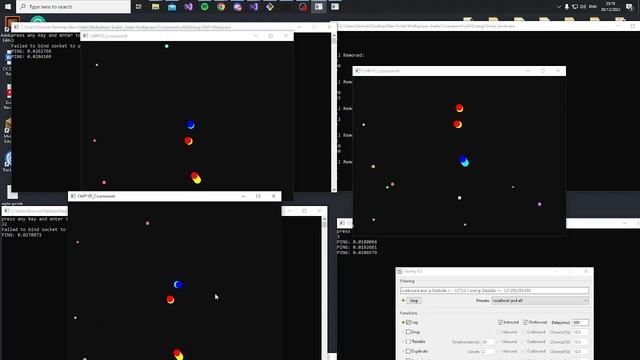Toggle Lag Inbound checkbox
This screenshot has width=640, height=360.
(500, 322)
